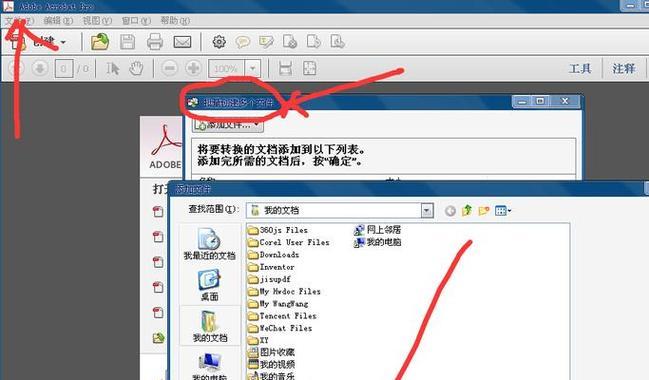This screenshot has height=380, width=649.
Task: Select 我的文档 in places bar
Action: coord(210,327)
